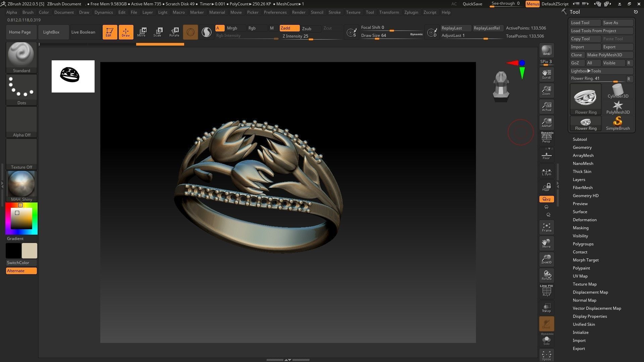Image resolution: width=644 pixels, height=362 pixels.
Task: Expand the Geometry section
Action: click(582, 147)
